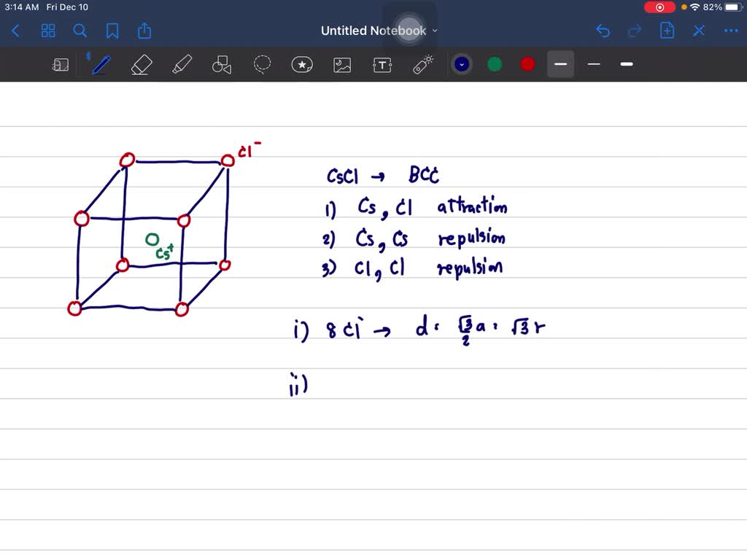
Task: Open the page thumbnails grid view
Action: coord(48,31)
